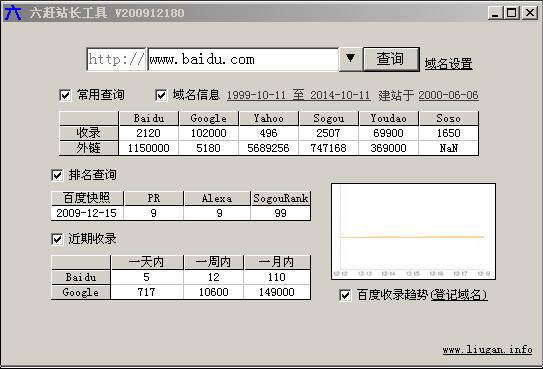Click the Google 收录 value 102000
The width and height of the screenshot is (543, 369).
coord(208,133)
